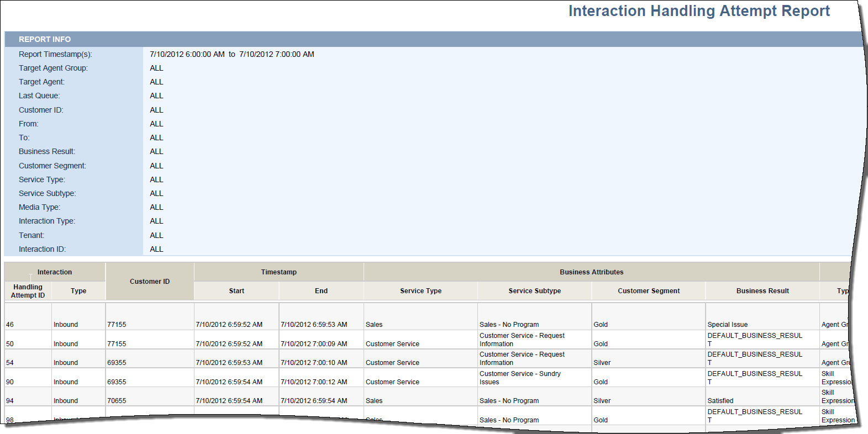Screen dimensions: 868x434
Task: Click the Interaction Handling Attempt Report title
Action: click(x=699, y=11)
